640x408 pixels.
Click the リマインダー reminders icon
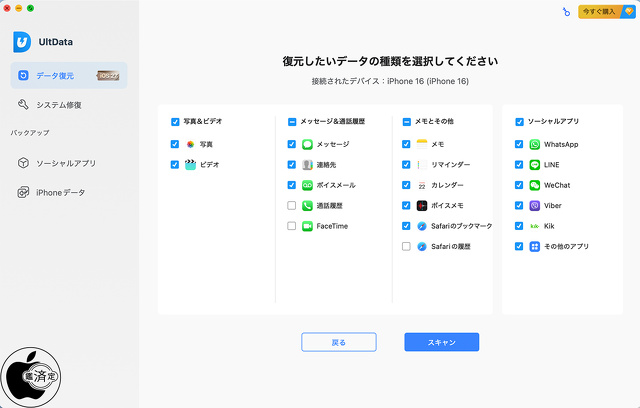coord(422,165)
